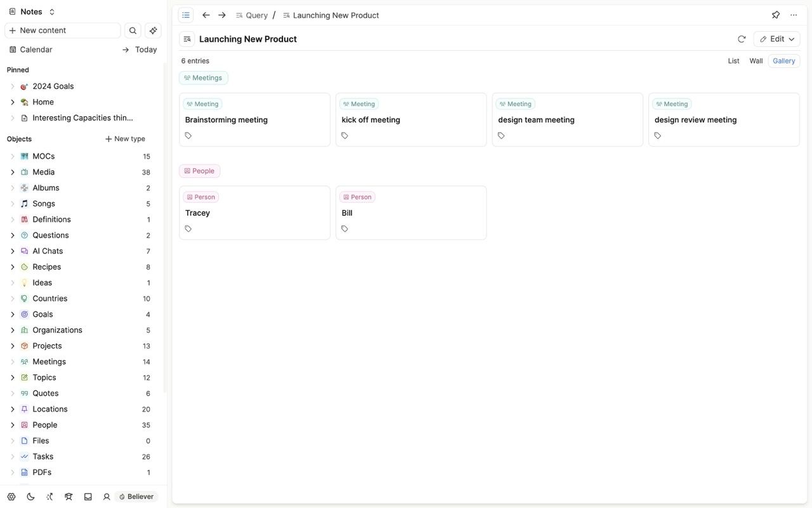Viewport: 812px width, 508px height.
Task: Open the graduation cap learning icon
Action: 68,496
